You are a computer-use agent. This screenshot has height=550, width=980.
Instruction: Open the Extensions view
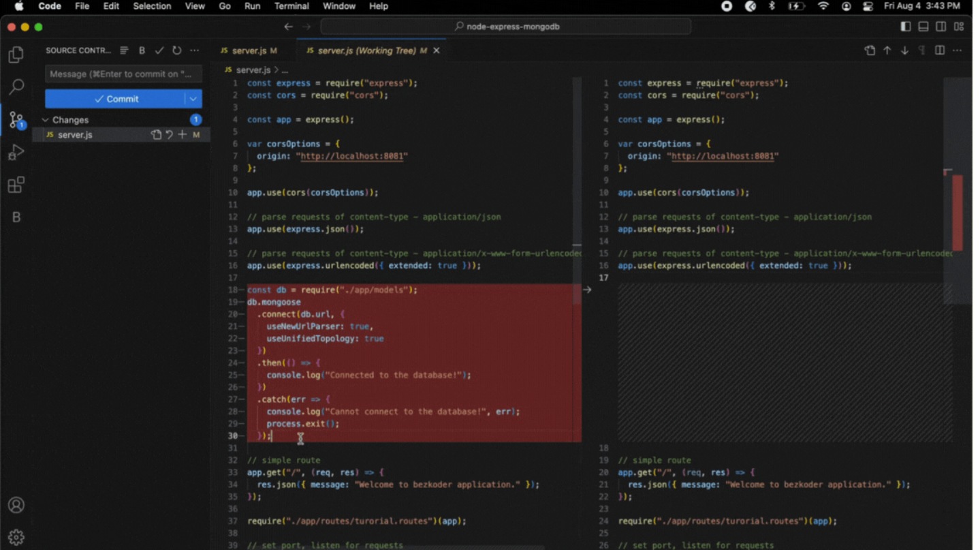(x=16, y=185)
